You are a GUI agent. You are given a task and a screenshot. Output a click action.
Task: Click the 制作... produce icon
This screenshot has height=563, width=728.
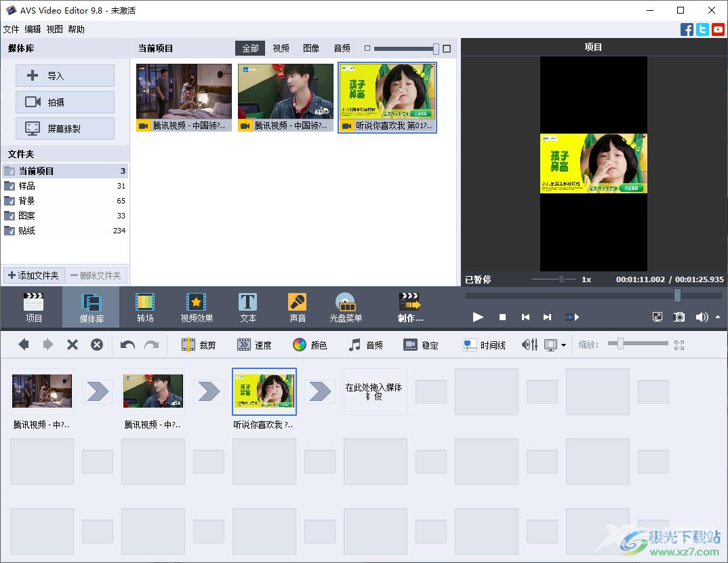click(410, 307)
